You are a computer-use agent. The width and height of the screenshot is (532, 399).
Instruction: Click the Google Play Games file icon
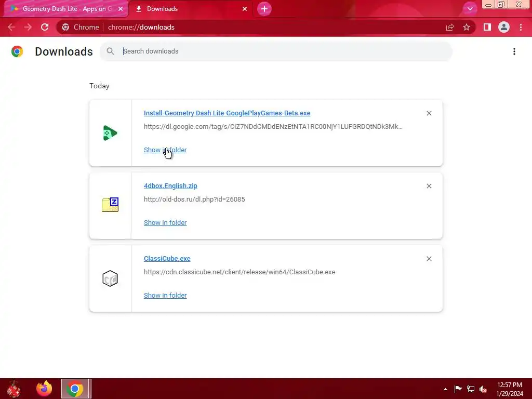[110, 133]
